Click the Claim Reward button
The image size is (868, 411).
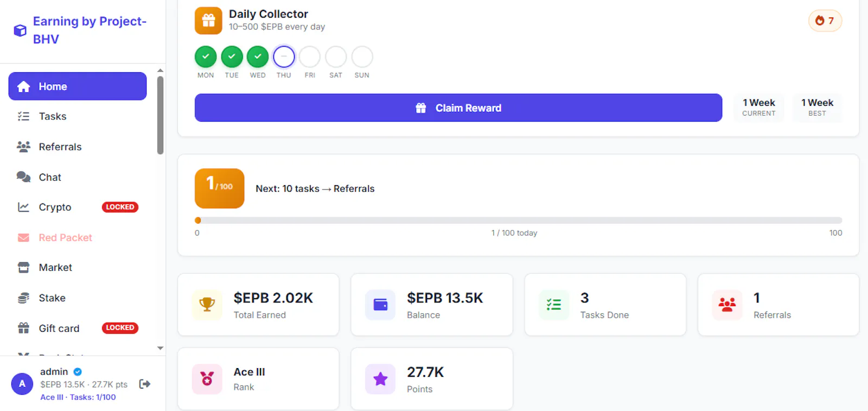coord(458,108)
